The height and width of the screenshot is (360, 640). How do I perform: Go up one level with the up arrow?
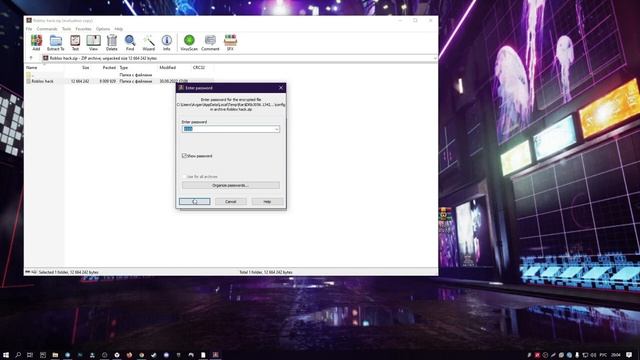(31, 58)
